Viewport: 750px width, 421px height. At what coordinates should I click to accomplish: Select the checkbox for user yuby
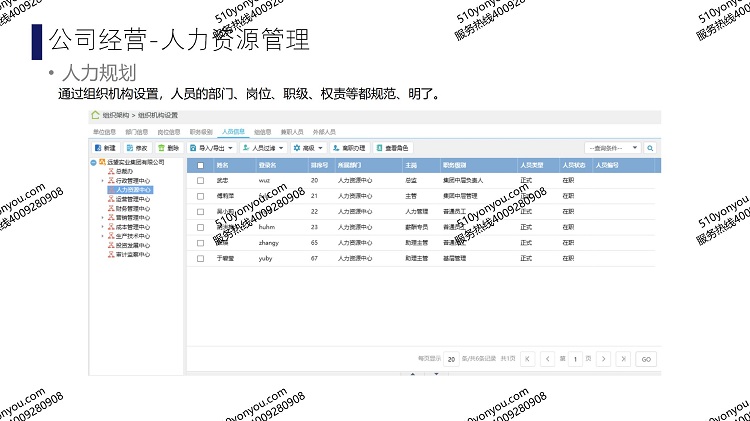[x=200, y=258]
